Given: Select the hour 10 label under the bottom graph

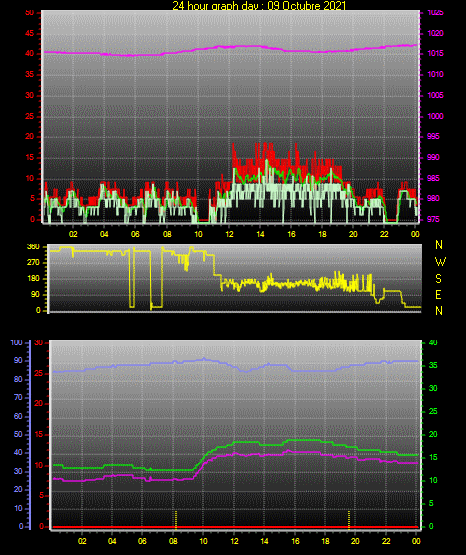Looking at the screenshot, I should point(203,541).
